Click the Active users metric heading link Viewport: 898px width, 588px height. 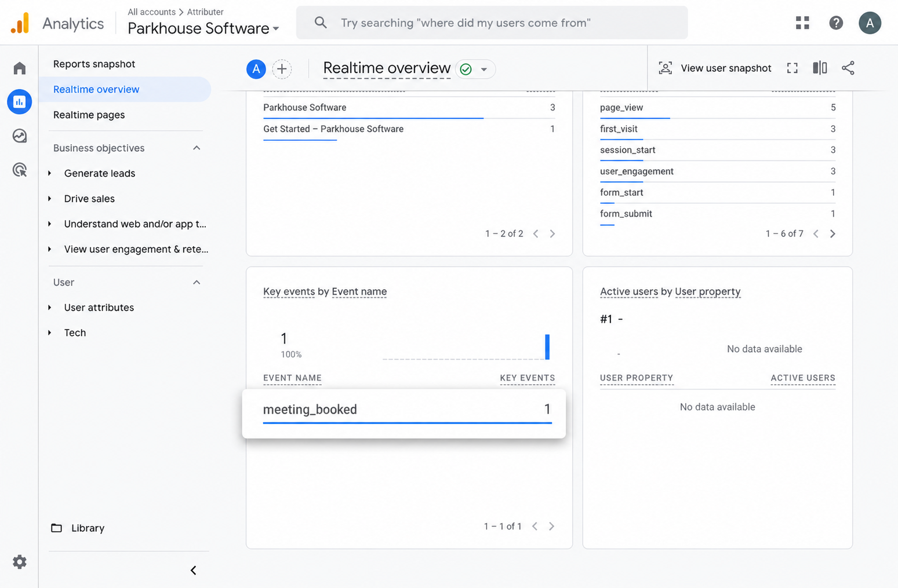tap(629, 291)
